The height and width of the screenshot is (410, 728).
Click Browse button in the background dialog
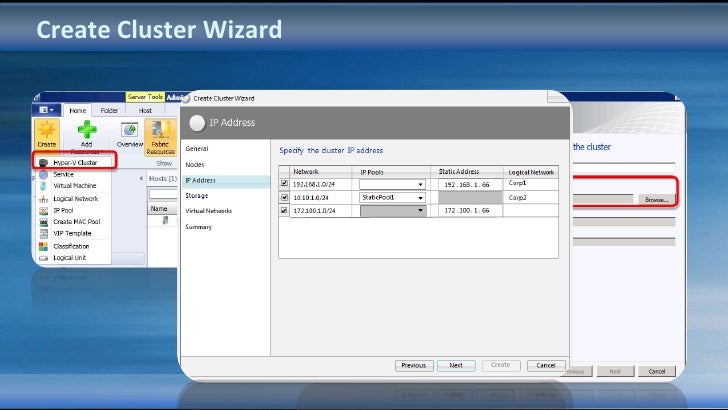point(656,200)
